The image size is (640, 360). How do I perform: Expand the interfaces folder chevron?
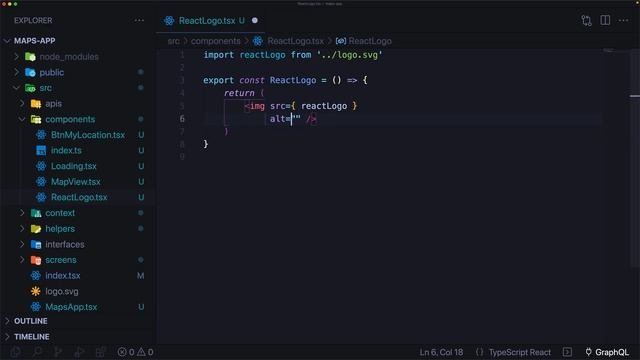(22, 244)
